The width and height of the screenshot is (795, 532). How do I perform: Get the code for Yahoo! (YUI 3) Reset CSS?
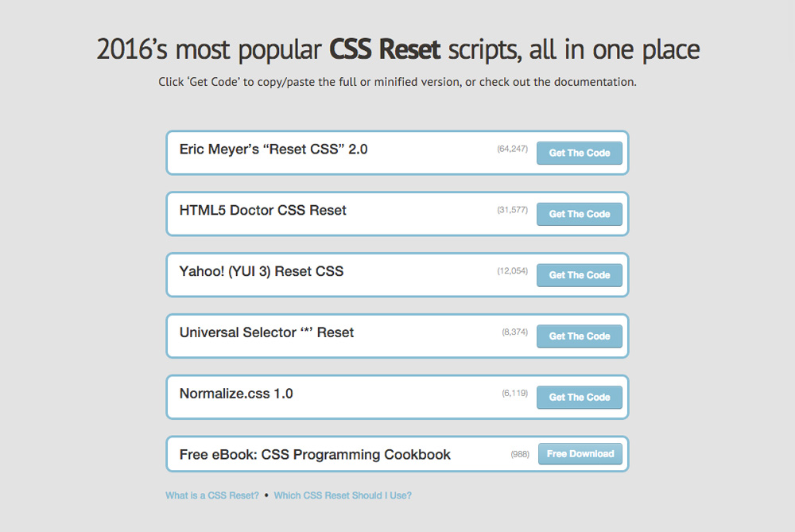(x=580, y=275)
